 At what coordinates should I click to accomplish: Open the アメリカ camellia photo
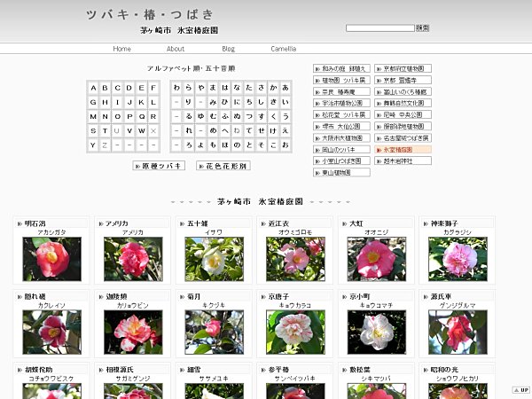(133, 259)
